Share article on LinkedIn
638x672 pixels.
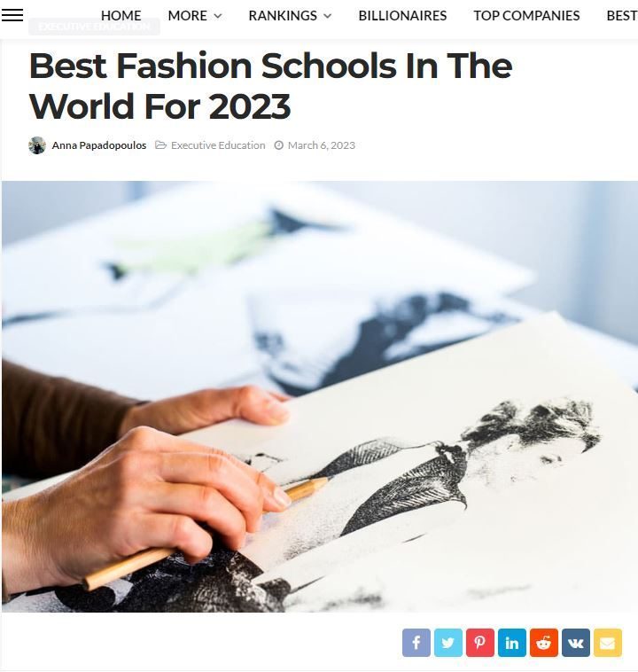(512, 643)
